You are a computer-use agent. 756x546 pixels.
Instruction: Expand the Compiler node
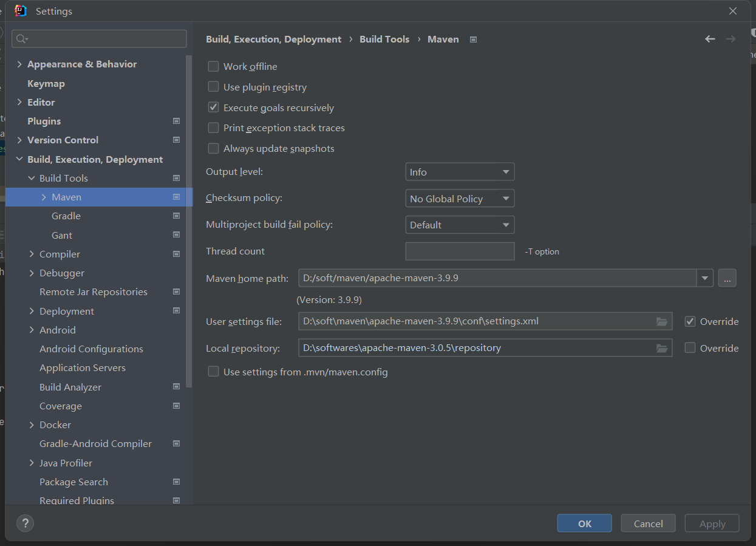click(x=32, y=254)
